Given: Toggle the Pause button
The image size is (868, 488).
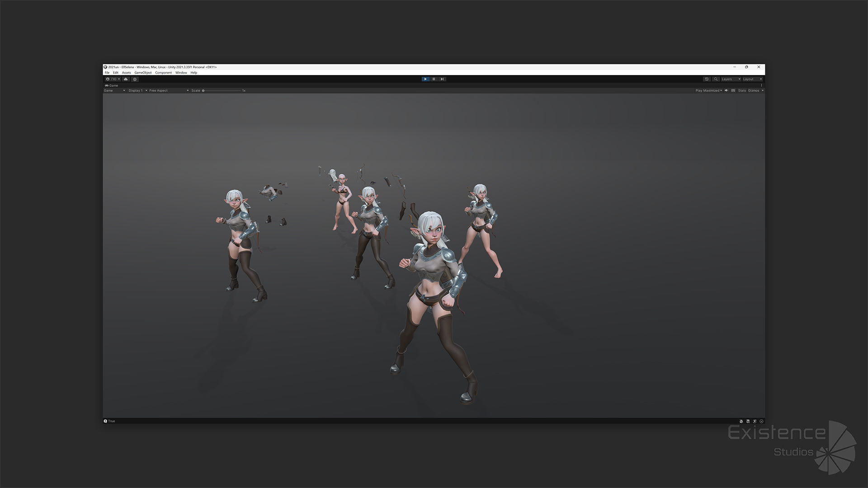Looking at the screenshot, I should click(x=434, y=79).
